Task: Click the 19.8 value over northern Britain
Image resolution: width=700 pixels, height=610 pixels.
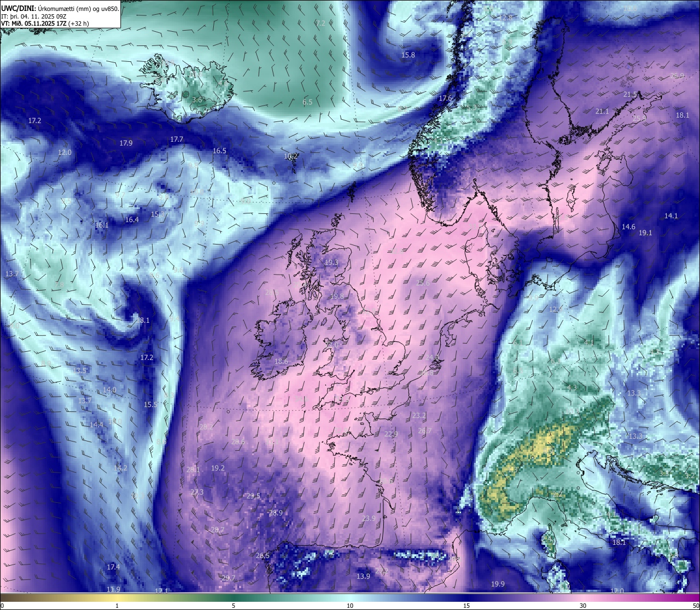Action: [337, 297]
